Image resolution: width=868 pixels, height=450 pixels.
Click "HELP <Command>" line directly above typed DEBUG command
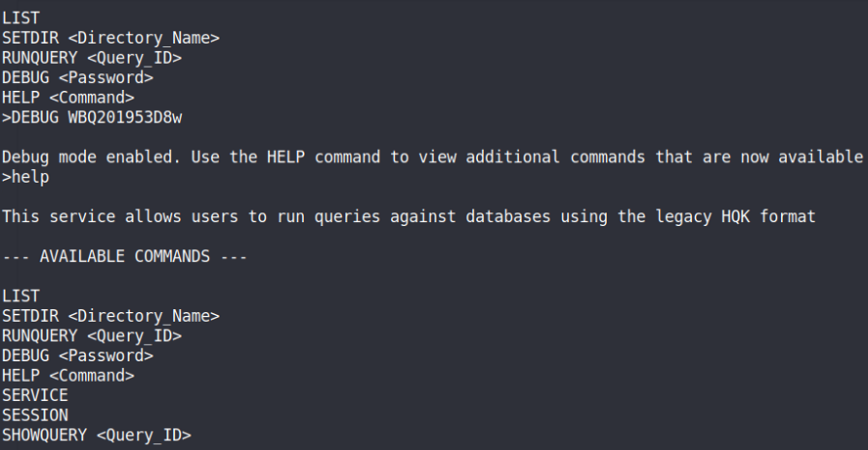coord(68,98)
